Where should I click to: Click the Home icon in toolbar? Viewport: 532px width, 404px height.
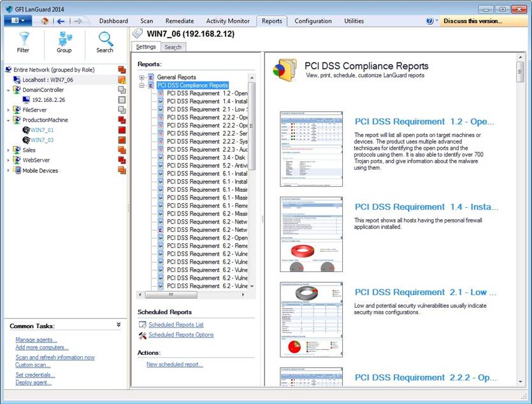tap(45, 21)
